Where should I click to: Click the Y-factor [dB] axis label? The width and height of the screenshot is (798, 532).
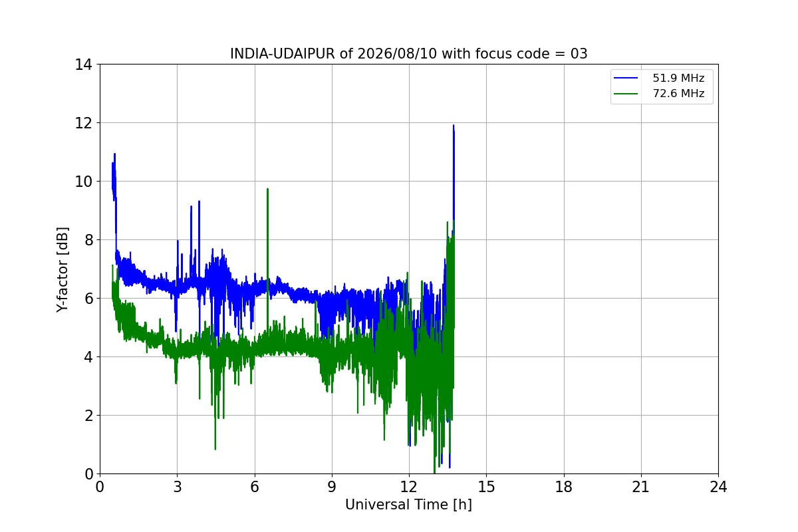coord(63,269)
